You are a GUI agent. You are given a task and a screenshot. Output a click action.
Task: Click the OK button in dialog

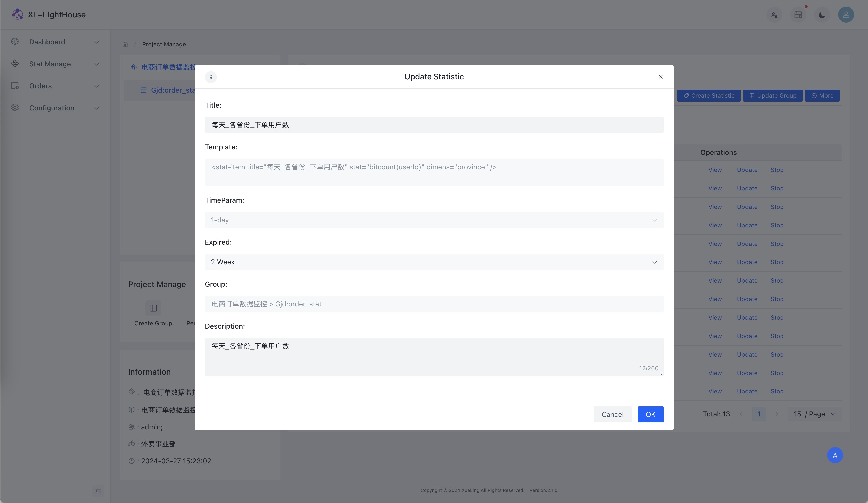click(x=650, y=414)
